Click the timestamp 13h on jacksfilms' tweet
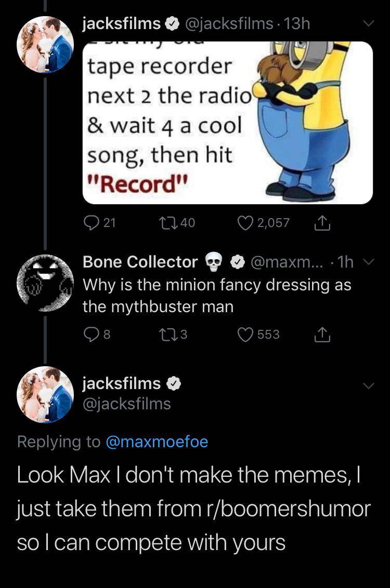 tap(296, 23)
